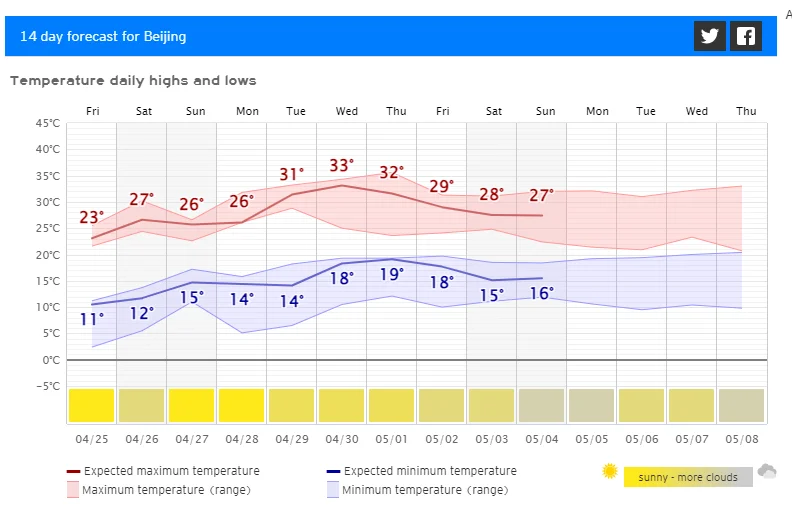Click the 11° low label on Friday
792x523 pixels.
[x=92, y=320]
